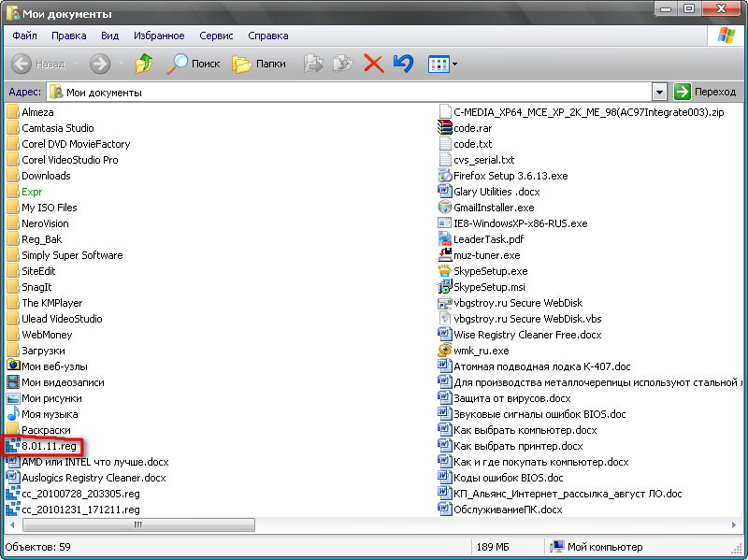
Task: Select cc_20100728_203305.reg icon
Action: (x=12, y=494)
